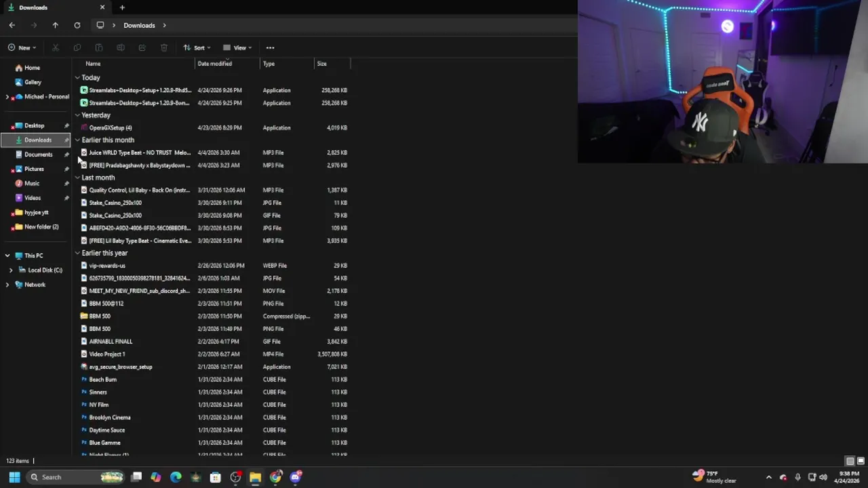Open Discord from the taskbar
Image resolution: width=868 pixels, height=488 pixels.
coord(295,477)
